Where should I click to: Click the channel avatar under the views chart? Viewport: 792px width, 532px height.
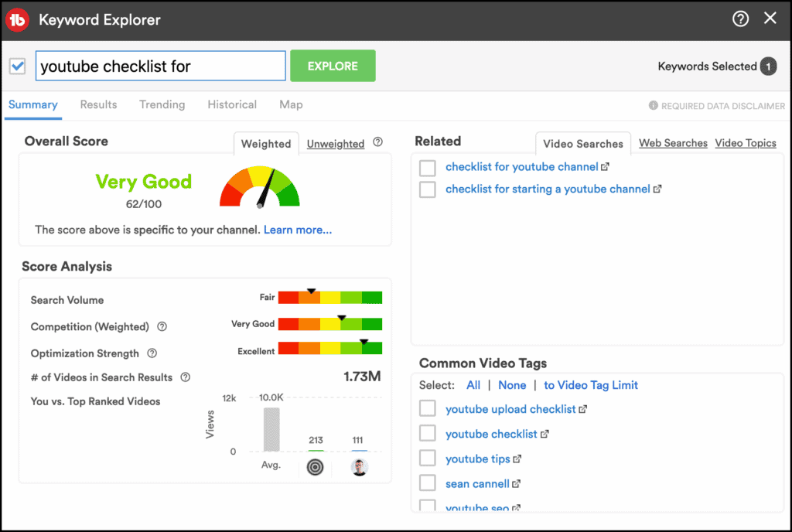[359, 467]
